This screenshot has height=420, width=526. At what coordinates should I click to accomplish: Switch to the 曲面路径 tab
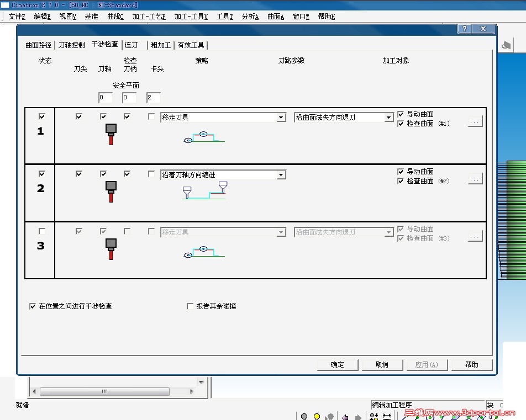39,45
